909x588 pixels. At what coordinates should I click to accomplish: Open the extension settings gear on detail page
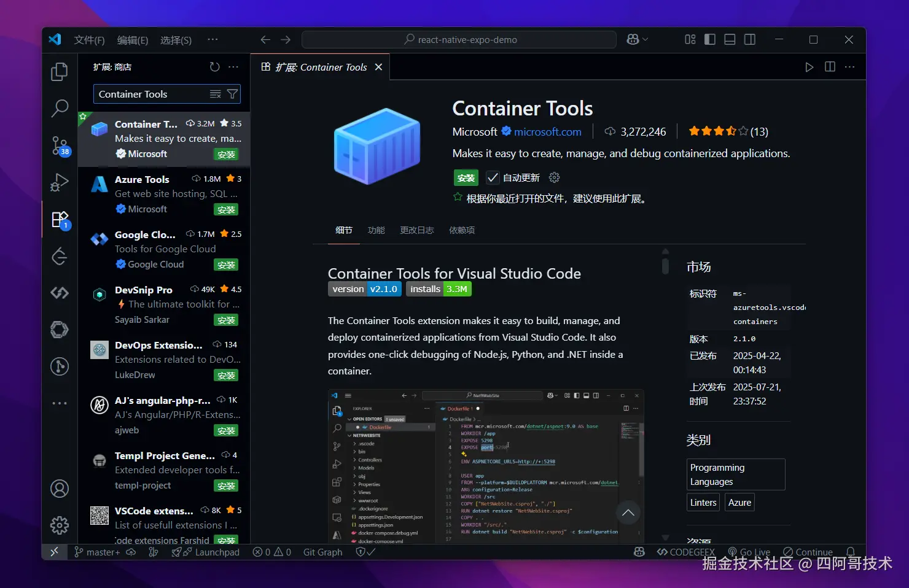click(554, 177)
